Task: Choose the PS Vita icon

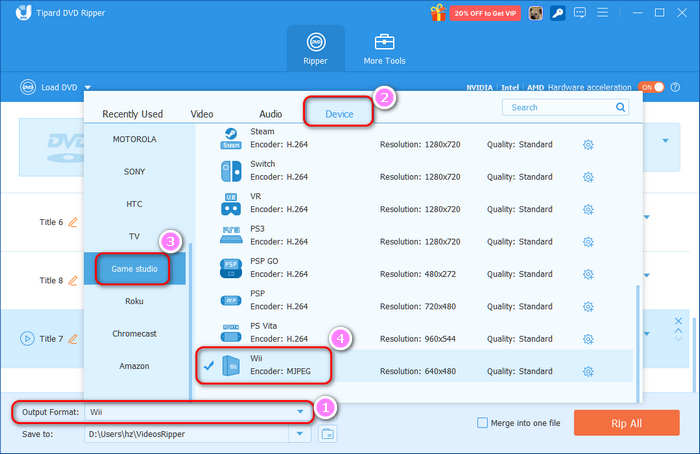Action: pyautogui.click(x=231, y=333)
